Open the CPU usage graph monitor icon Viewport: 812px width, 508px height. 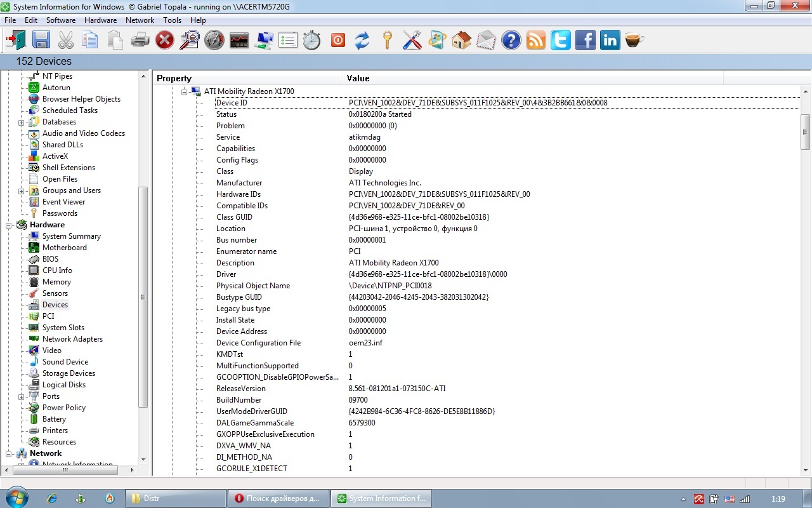pos(239,41)
